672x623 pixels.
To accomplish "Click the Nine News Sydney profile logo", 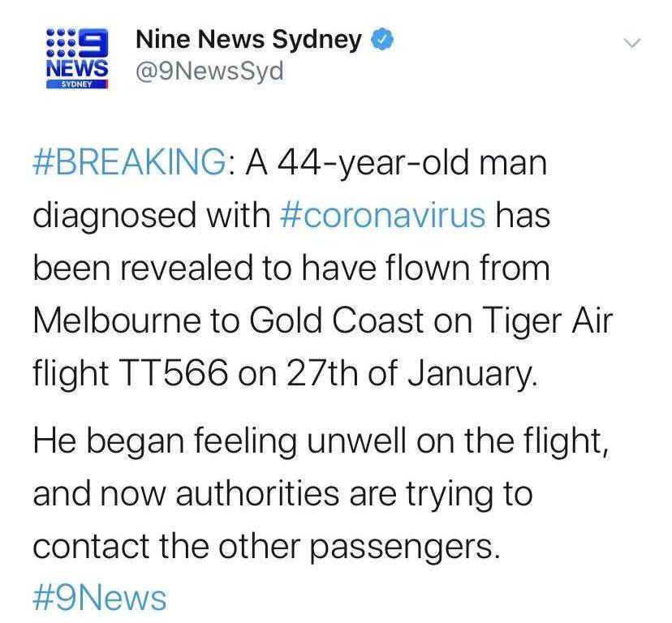I will point(77,58).
